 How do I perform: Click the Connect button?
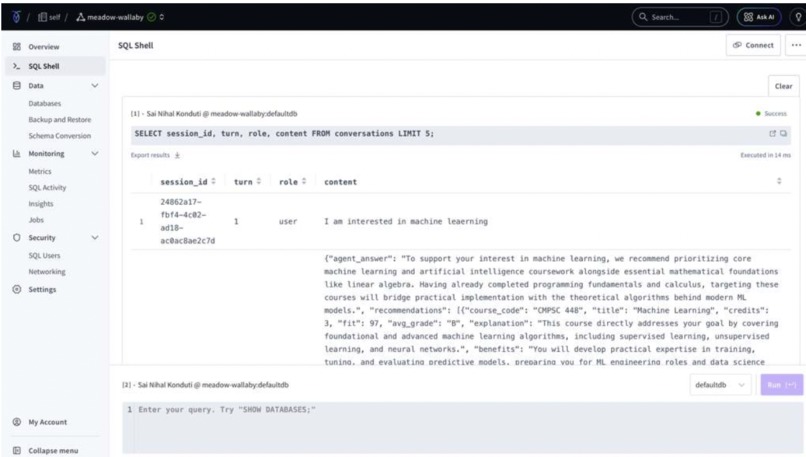(753, 45)
